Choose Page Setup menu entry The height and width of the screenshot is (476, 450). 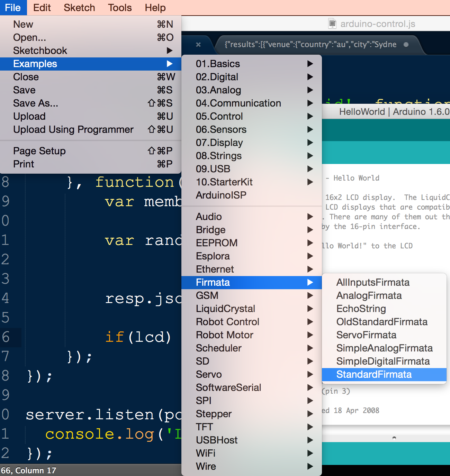[91, 151]
